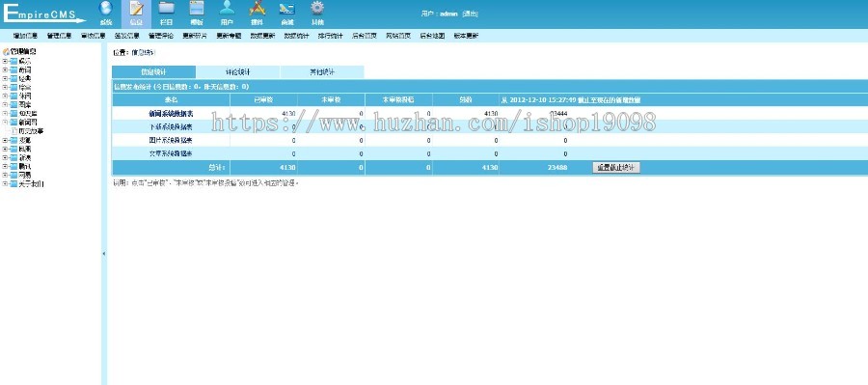Click the folder icon beside 腾讯
868x385 pixels.
point(14,166)
